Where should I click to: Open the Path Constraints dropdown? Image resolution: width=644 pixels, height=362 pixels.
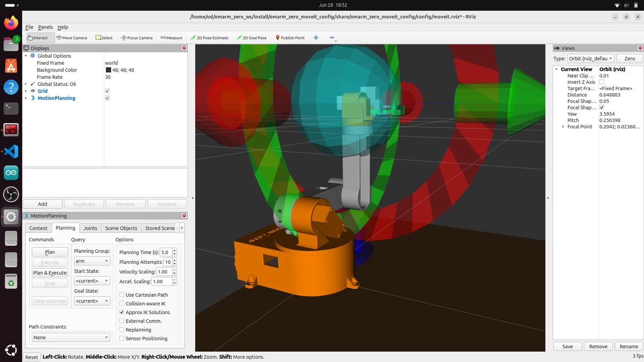point(71,337)
